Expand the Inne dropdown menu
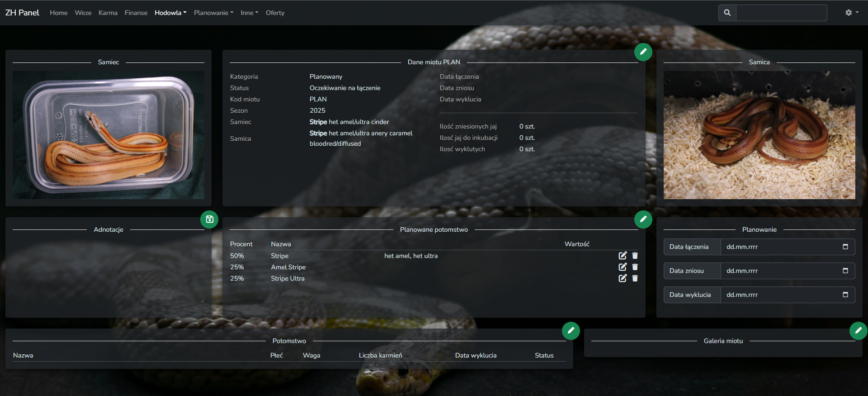Screen dimensions: 868x396 coord(249,13)
